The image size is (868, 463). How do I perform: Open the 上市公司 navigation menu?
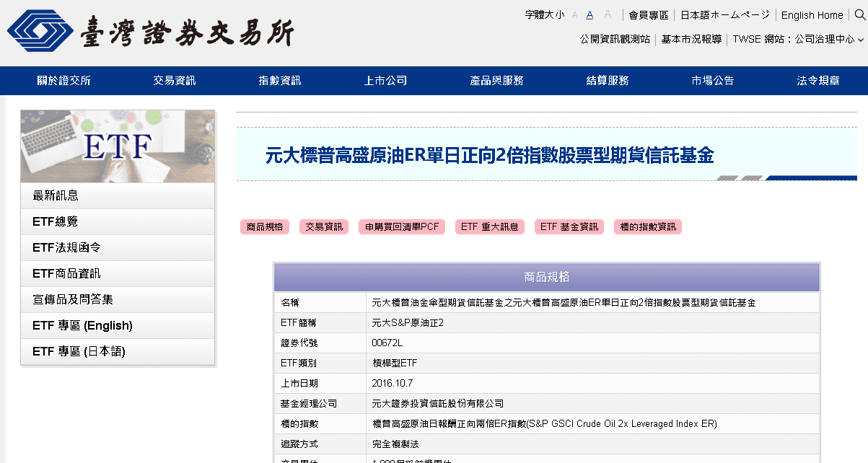(x=385, y=81)
